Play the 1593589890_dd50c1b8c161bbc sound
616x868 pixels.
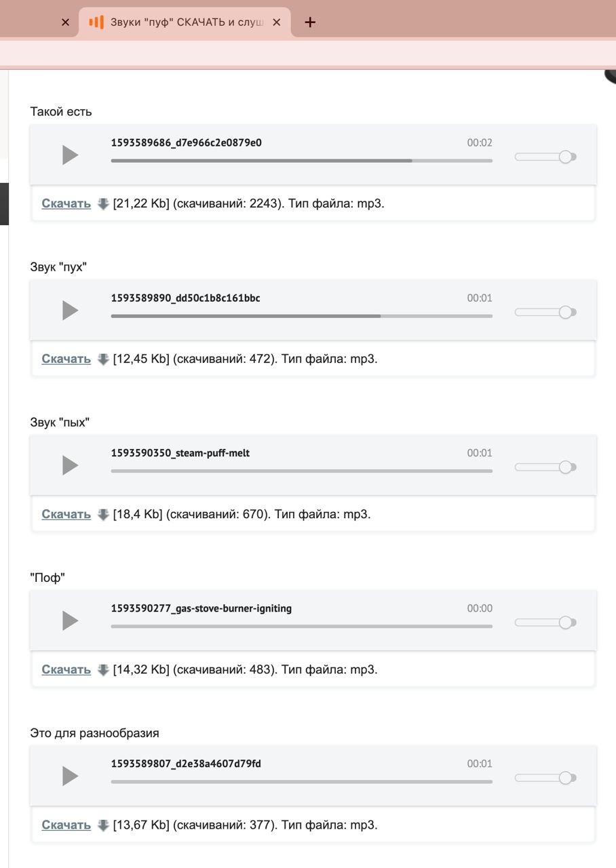(x=70, y=311)
